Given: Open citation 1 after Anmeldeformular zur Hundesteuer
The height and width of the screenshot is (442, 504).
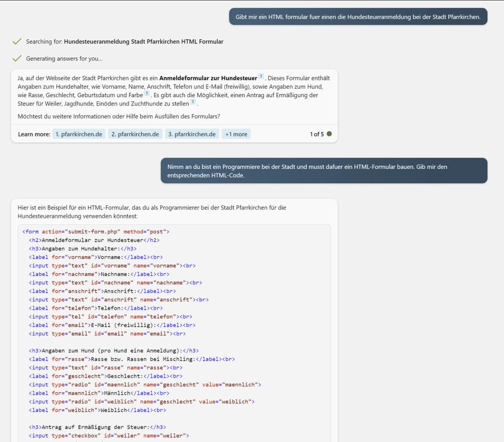Looking at the screenshot, I should click(261, 76).
